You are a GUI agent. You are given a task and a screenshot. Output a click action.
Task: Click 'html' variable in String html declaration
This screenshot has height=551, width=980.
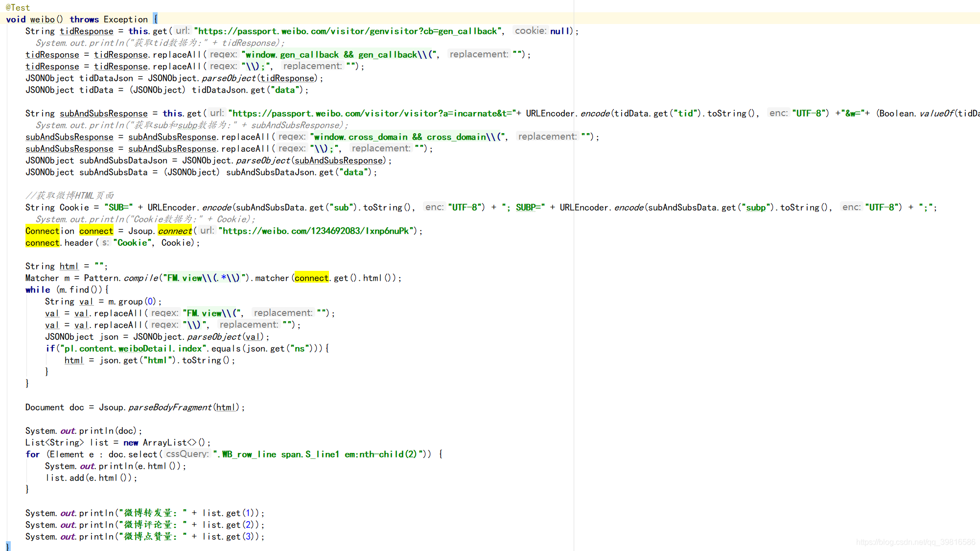point(69,266)
